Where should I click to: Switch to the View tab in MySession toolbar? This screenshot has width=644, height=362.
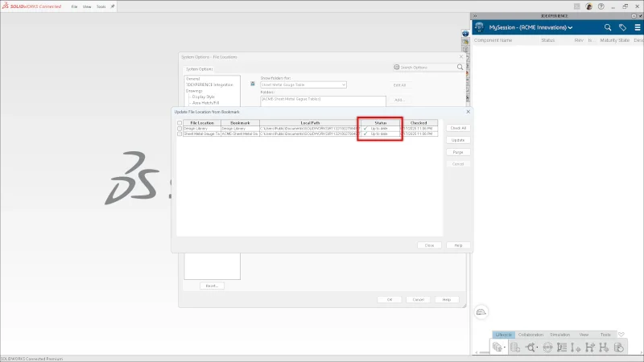[584, 335]
